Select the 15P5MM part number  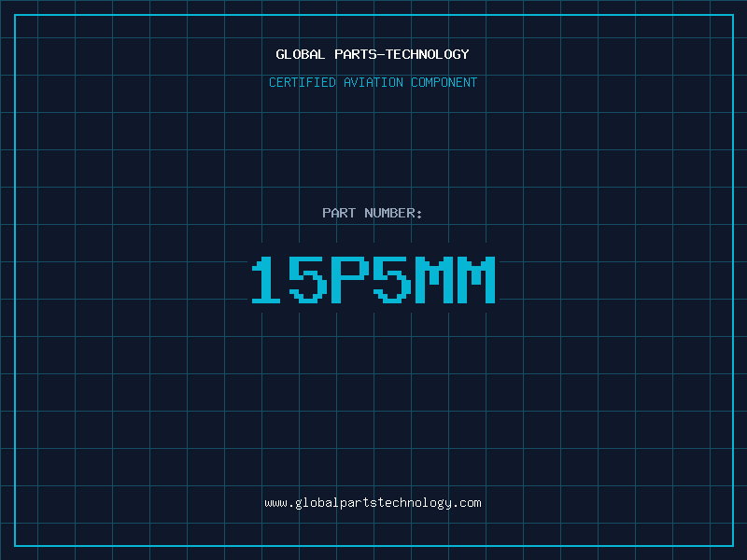click(x=373, y=279)
